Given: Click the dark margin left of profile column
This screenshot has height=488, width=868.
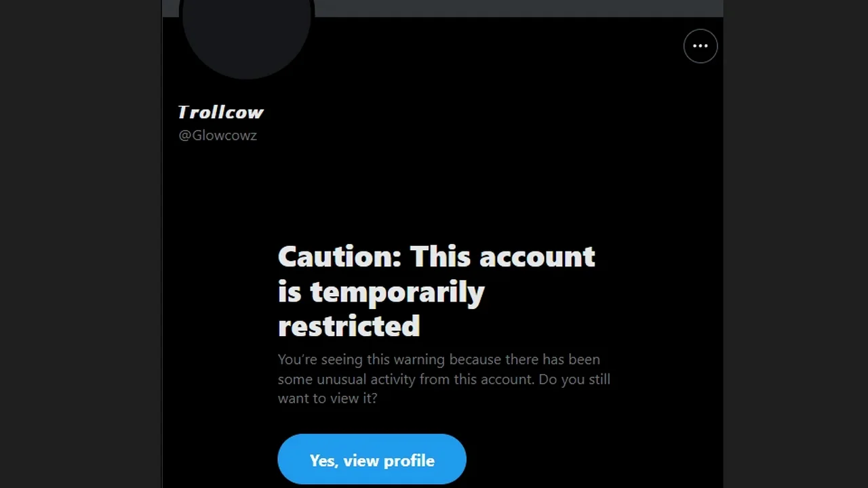Looking at the screenshot, I should point(81,244).
